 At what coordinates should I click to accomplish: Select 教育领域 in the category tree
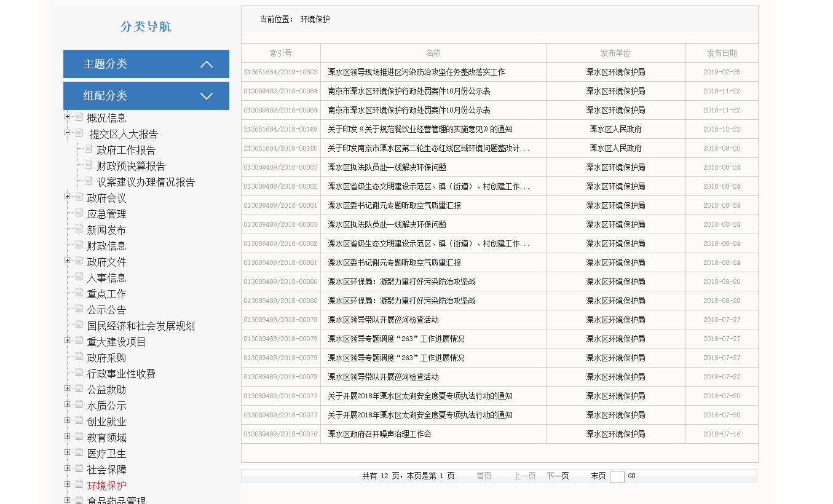click(106, 438)
